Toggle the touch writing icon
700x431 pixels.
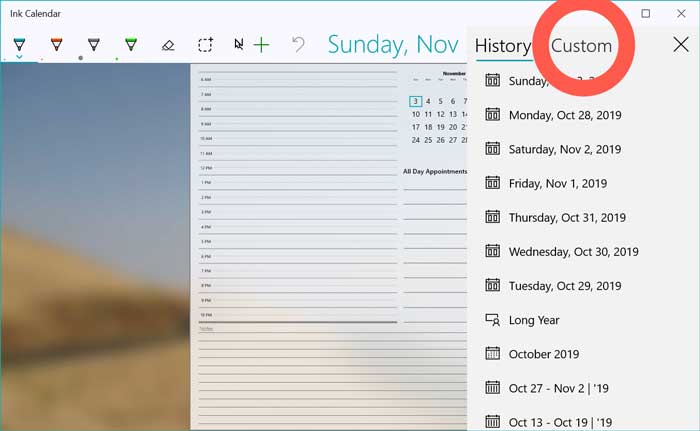pos(239,45)
